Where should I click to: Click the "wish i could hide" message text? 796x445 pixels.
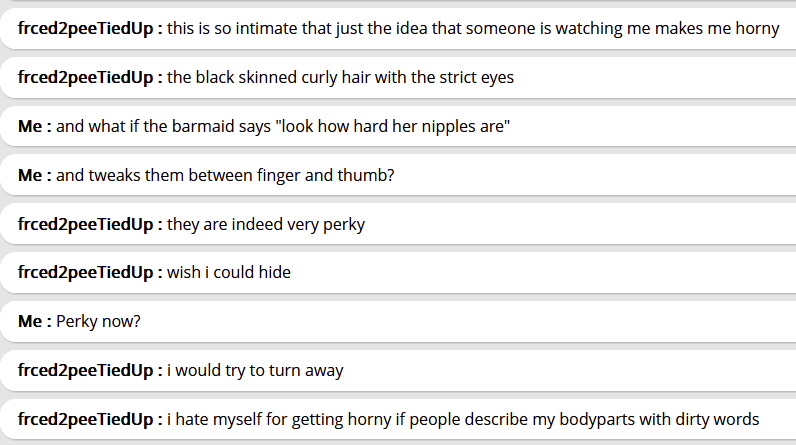[229, 272]
